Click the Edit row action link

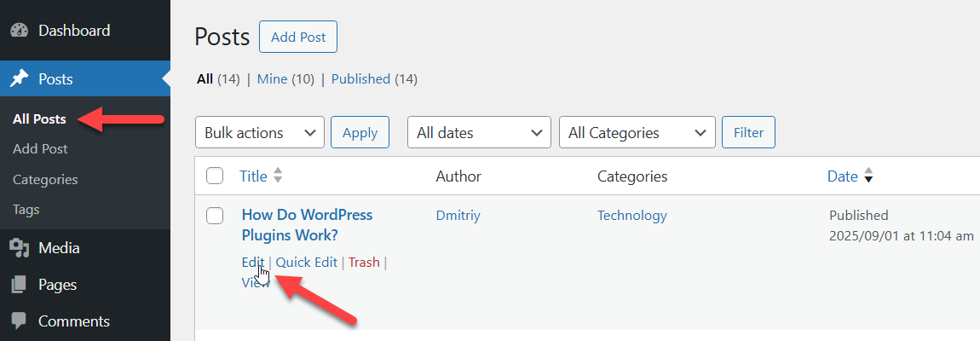pyautogui.click(x=253, y=263)
